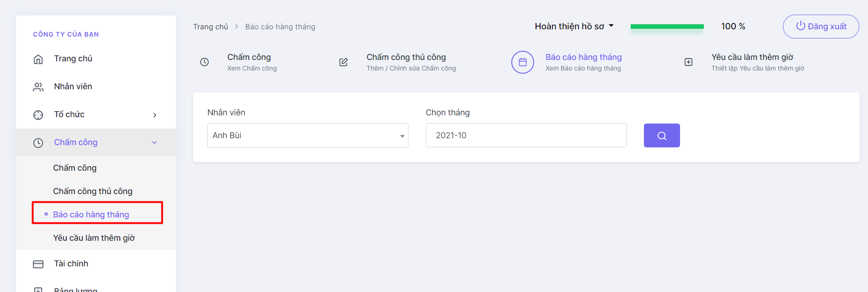
Task: Click the purple search button
Action: point(662,135)
